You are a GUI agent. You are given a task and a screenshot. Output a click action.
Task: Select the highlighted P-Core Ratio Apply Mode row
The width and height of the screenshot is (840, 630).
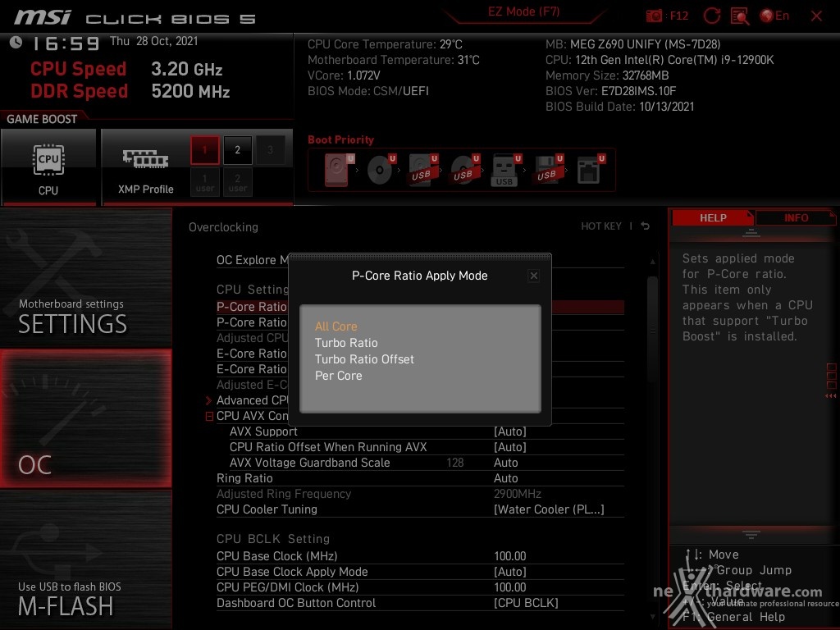click(x=420, y=307)
